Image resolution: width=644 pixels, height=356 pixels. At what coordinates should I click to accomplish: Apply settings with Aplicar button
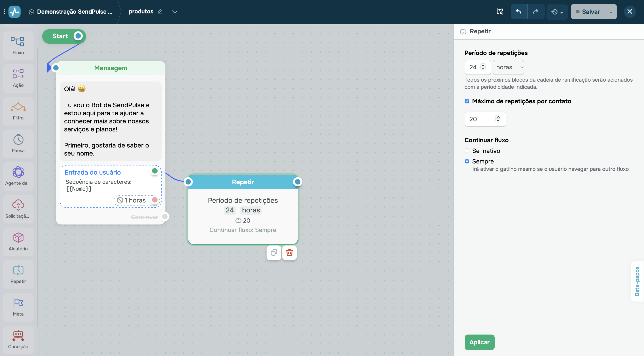479,342
